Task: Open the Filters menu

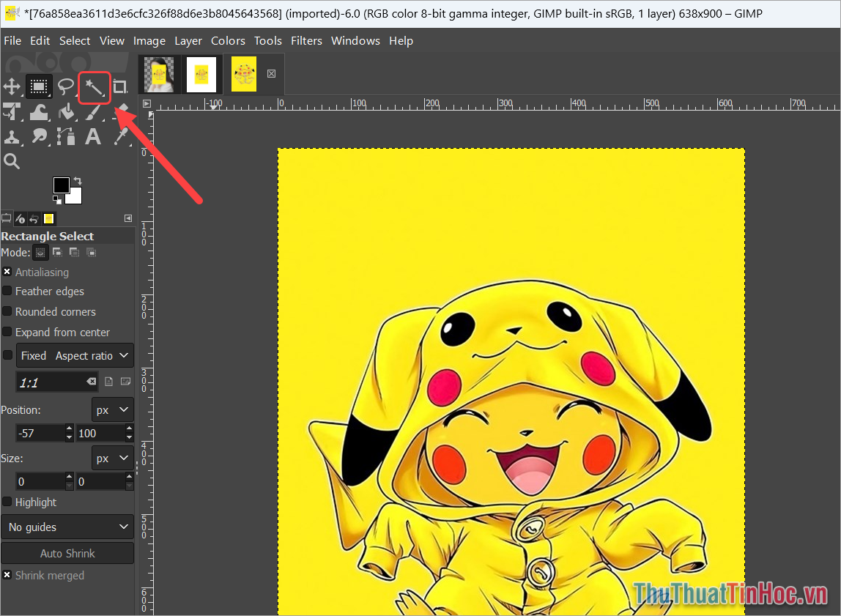Action: (x=306, y=41)
